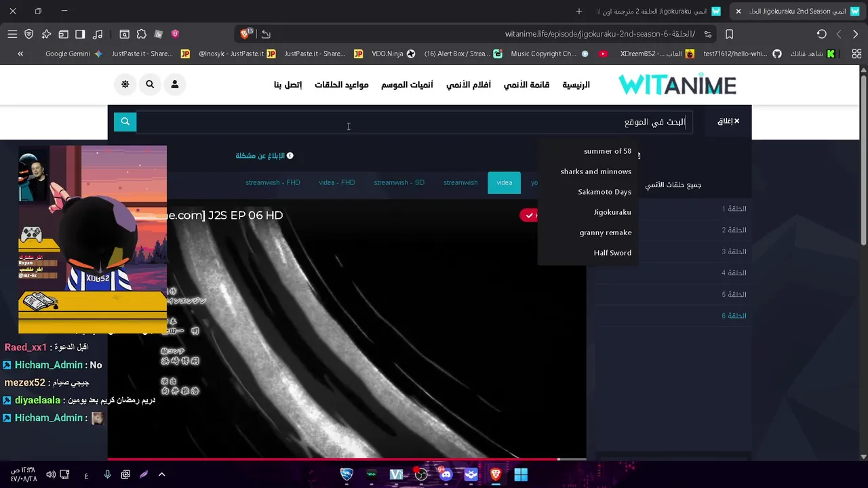Toggle dark mode with the sun icon
The height and width of the screenshot is (488, 868).
point(125,84)
